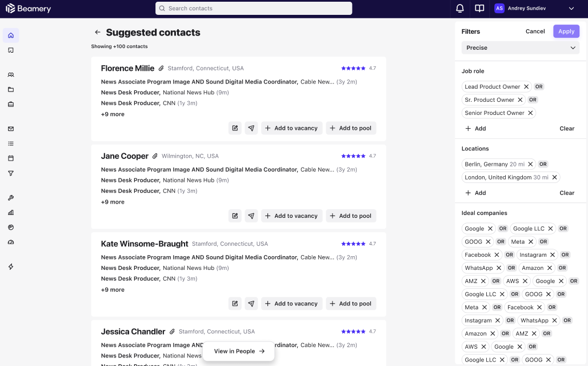Remove the WhatsApp company filter chip

click(x=499, y=268)
